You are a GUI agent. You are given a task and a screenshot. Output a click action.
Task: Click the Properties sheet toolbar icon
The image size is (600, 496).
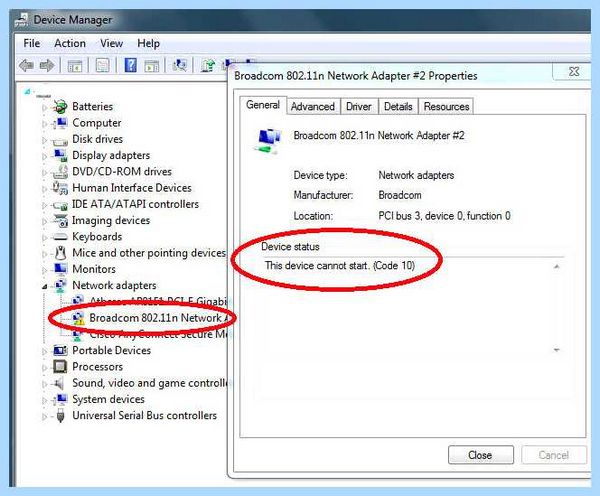[103, 65]
